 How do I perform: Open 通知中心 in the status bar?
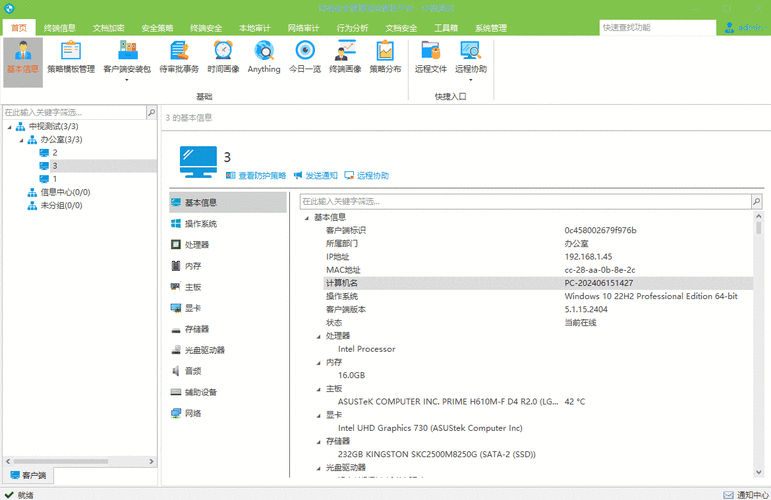(x=746, y=495)
